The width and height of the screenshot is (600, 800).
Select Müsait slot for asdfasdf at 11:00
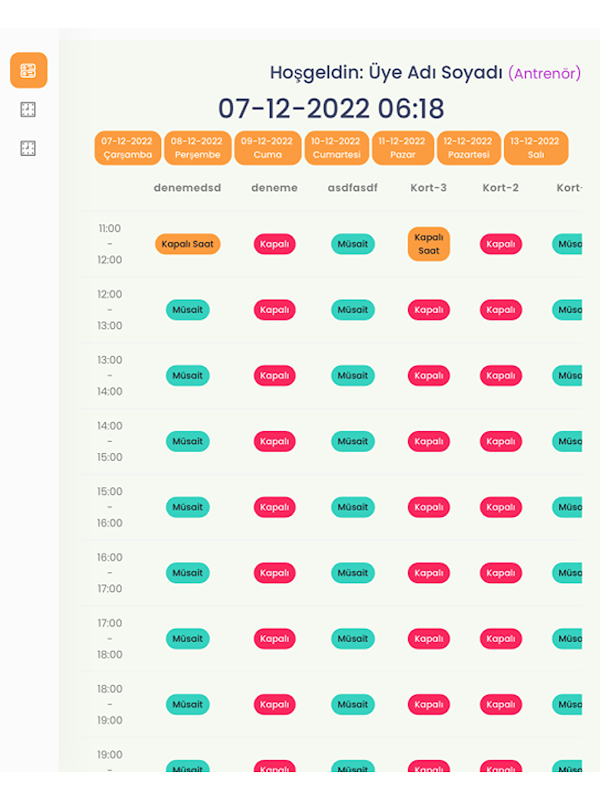pos(353,244)
